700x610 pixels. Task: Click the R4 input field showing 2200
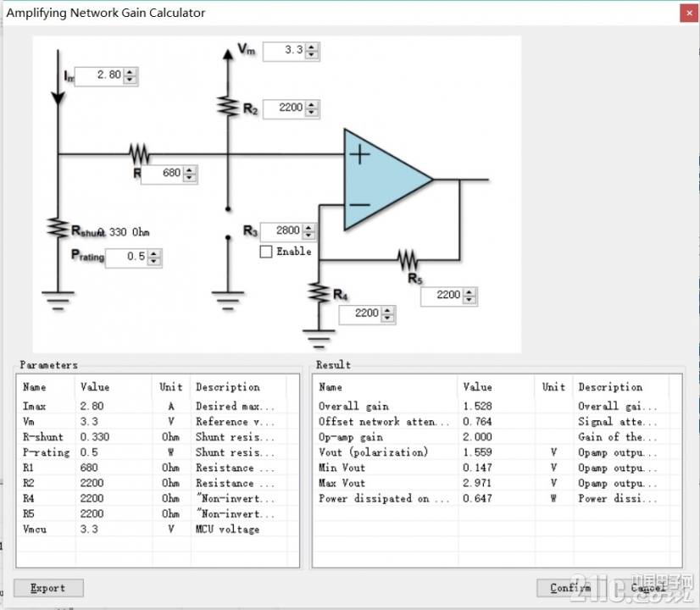tap(361, 314)
